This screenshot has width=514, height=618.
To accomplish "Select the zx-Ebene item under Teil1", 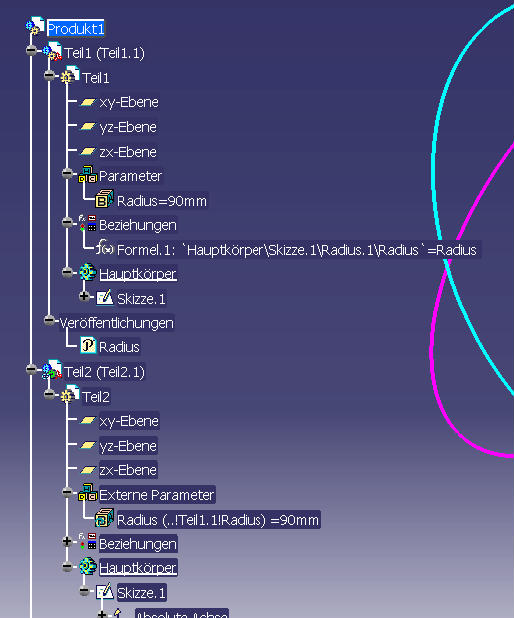I will [x=128, y=152].
